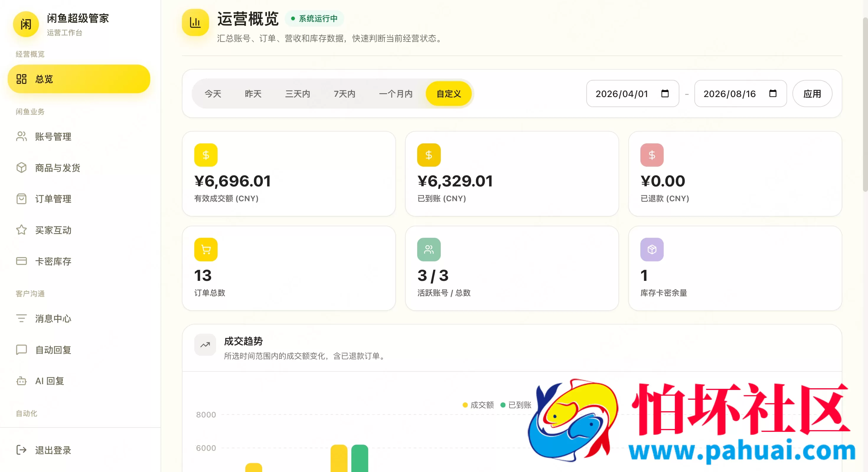Click the 自动回复 chat bubble icon

tap(21, 350)
